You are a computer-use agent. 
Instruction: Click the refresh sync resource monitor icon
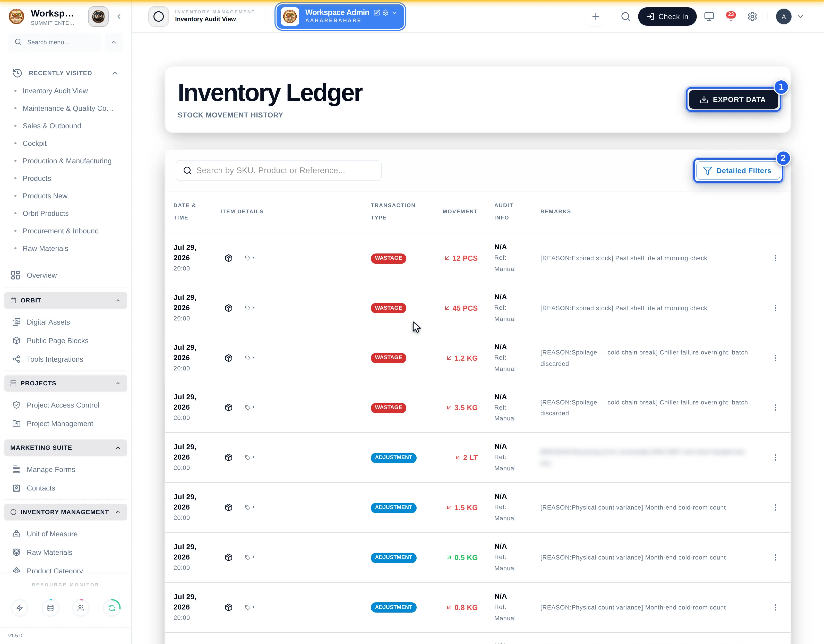click(112, 608)
